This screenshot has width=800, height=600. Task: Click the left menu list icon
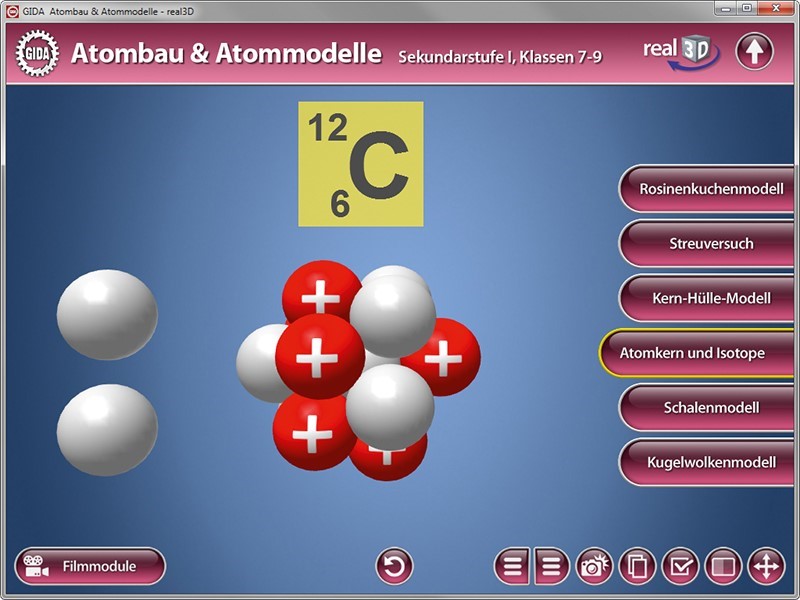point(512,567)
